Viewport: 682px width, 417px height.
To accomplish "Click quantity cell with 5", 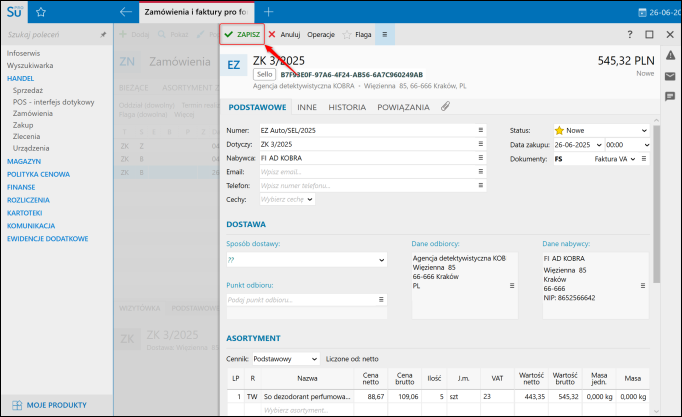I will pos(434,397).
